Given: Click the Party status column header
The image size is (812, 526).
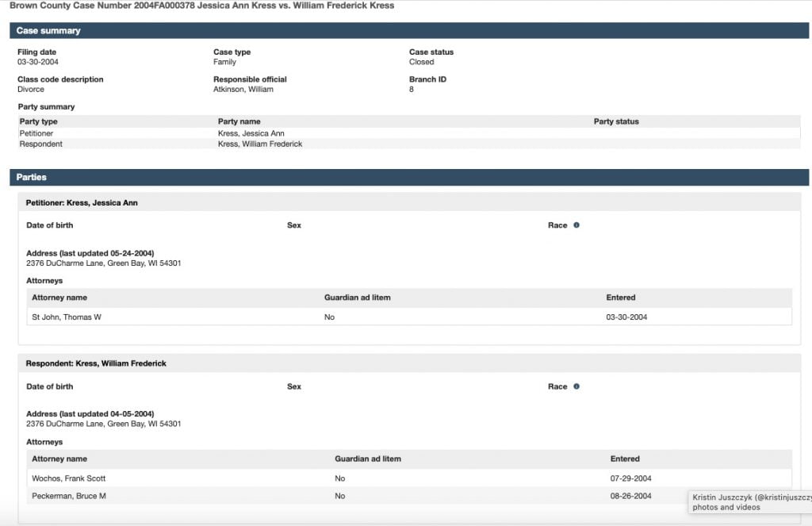Looking at the screenshot, I should point(616,121).
